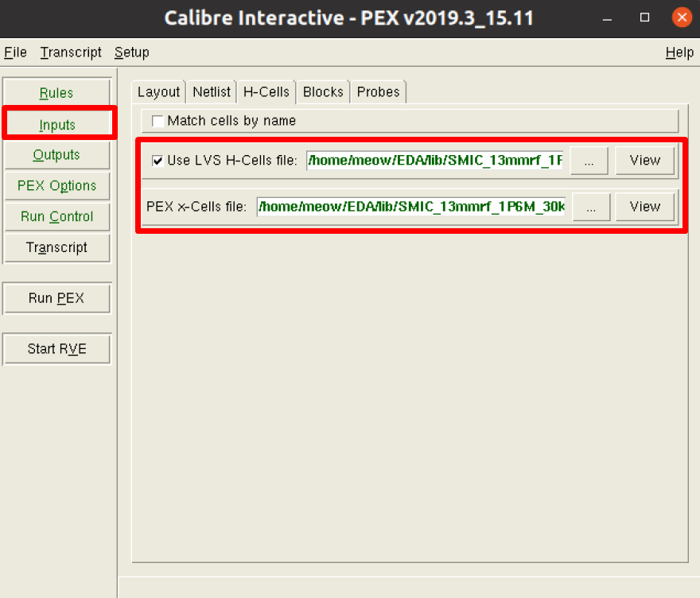Click Start RVE button
This screenshot has height=598, width=700.
tap(56, 348)
